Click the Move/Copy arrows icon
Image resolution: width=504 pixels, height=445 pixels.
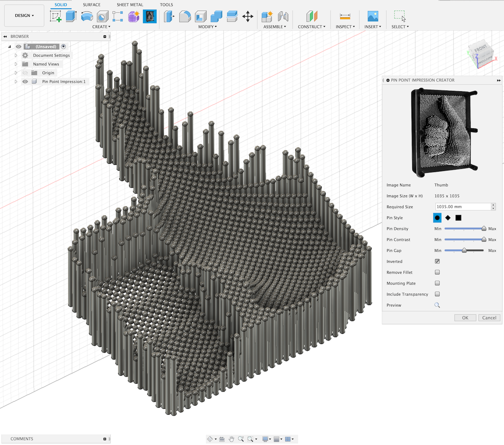click(248, 17)
